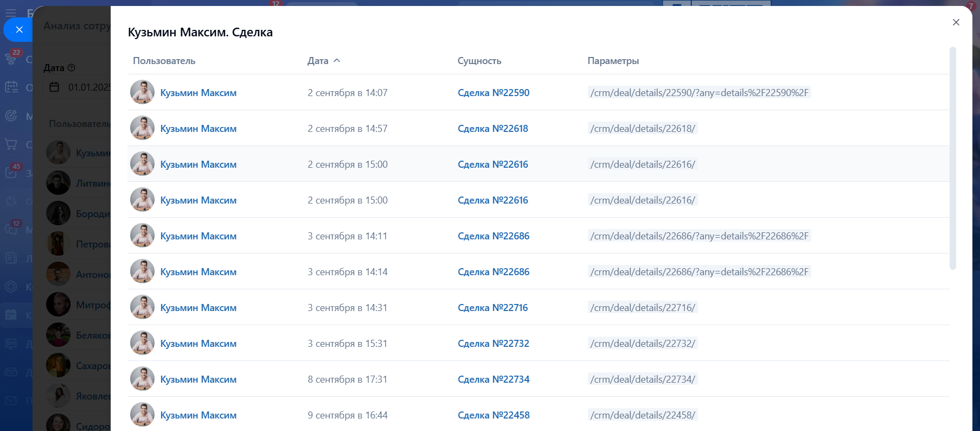Sort by the Сущность column header
980x431 pixels.
[x=479, y=61]
